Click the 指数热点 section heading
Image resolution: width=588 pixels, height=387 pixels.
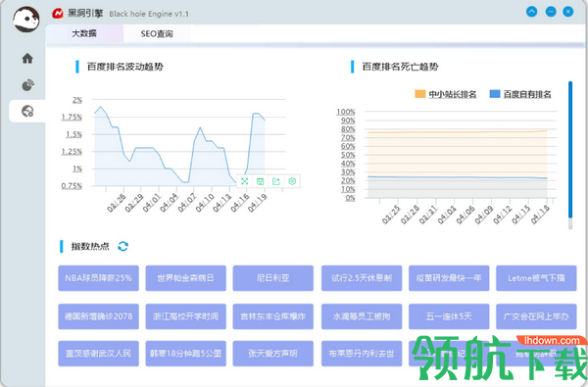click(90, 246)
